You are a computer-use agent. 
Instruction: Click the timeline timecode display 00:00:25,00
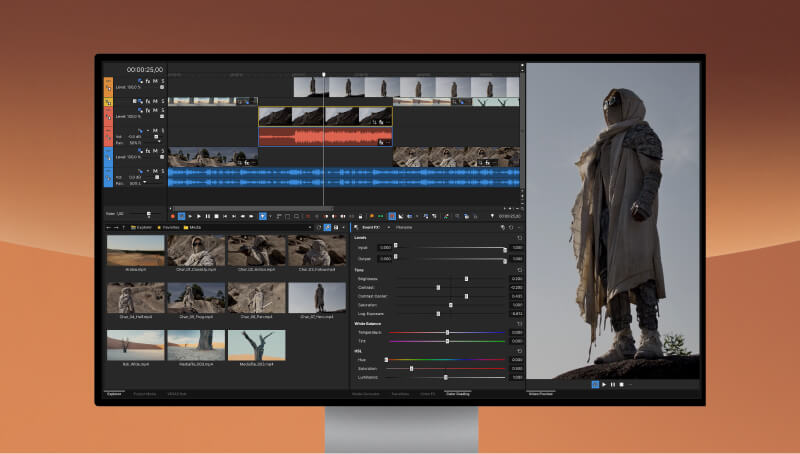tap(145, 69)
